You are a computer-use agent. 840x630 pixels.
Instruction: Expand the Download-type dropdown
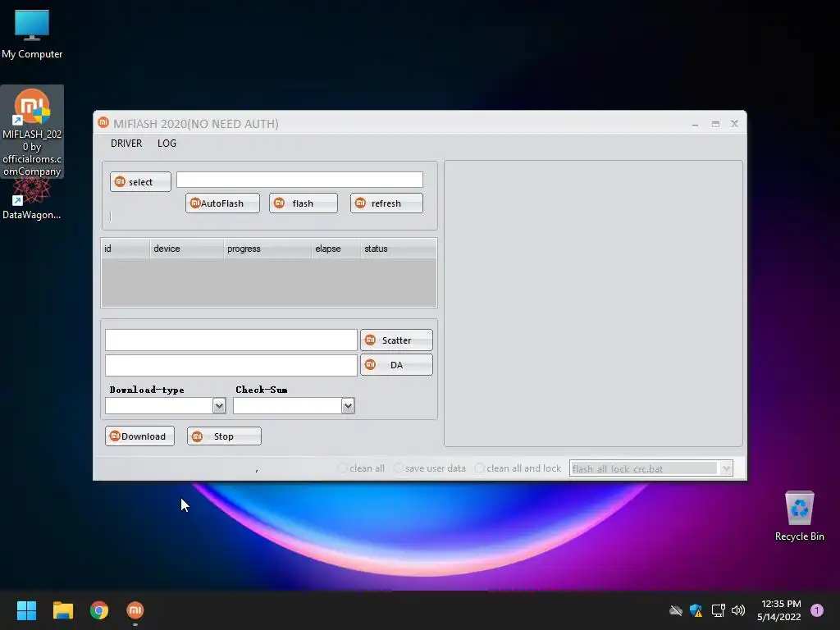coord(219,406)
